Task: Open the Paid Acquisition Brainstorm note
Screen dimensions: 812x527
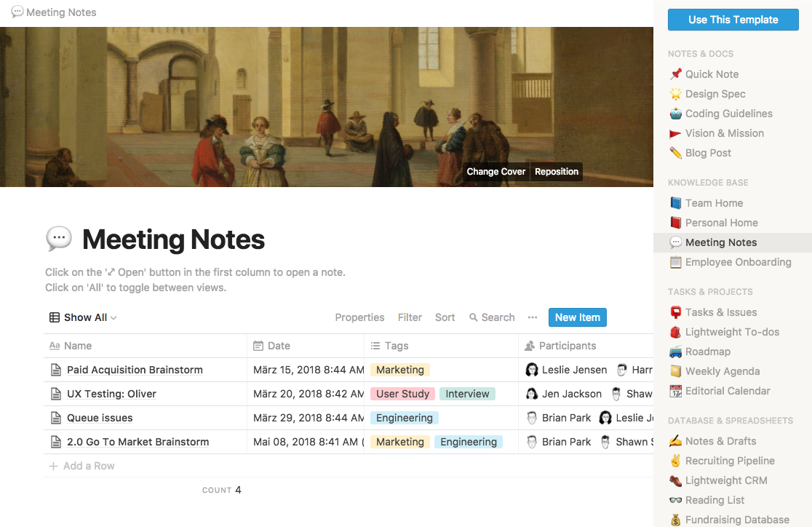Action: 135,370
